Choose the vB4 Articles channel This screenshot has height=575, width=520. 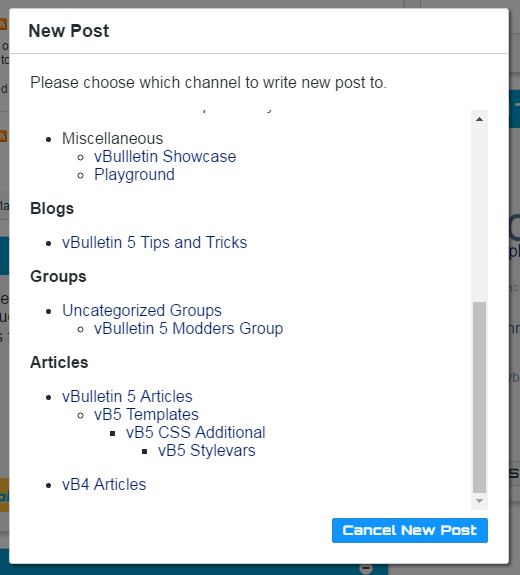(104, 484)
